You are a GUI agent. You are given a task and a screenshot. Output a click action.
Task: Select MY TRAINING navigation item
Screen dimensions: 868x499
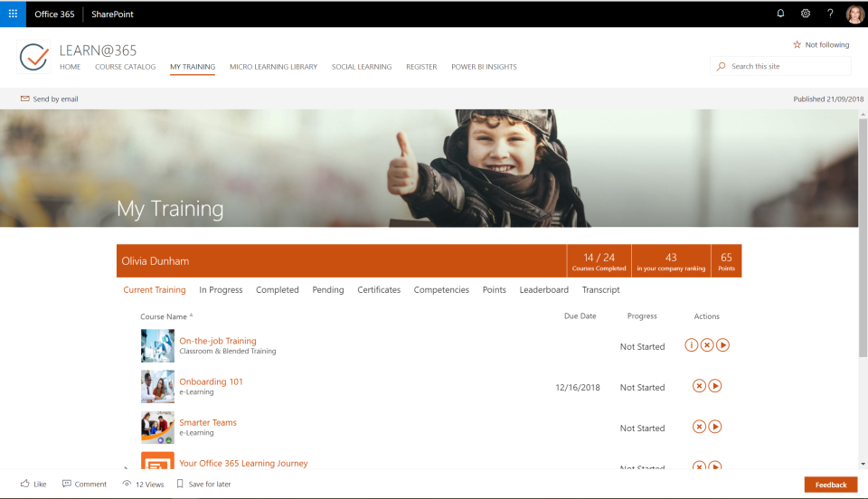193,66
